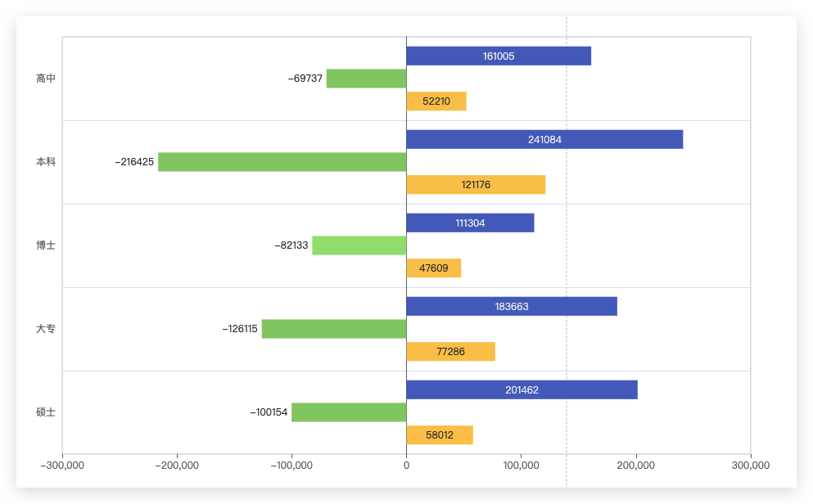The height and width of the screenshot is (504, 813).
Task: Click the orange bar labeled 47609
Action: (x=433, y=268)
